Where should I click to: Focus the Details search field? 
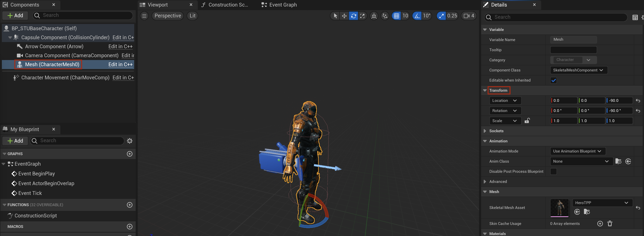[556, 17]
